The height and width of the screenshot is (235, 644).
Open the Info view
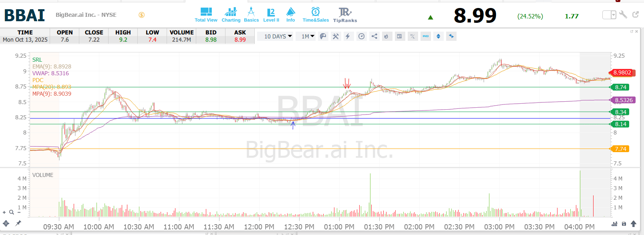[x=290, y=15]
